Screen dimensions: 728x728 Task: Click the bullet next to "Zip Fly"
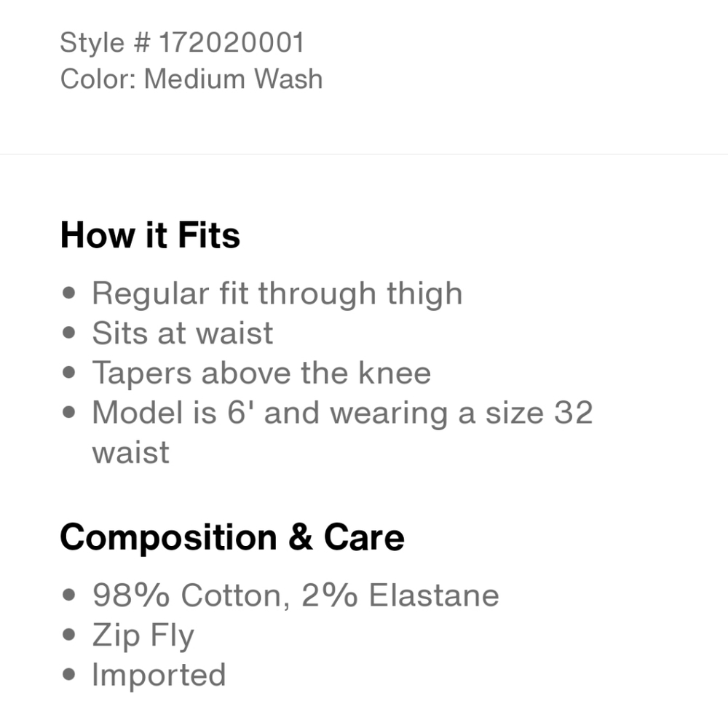click(x=70, y=636)
